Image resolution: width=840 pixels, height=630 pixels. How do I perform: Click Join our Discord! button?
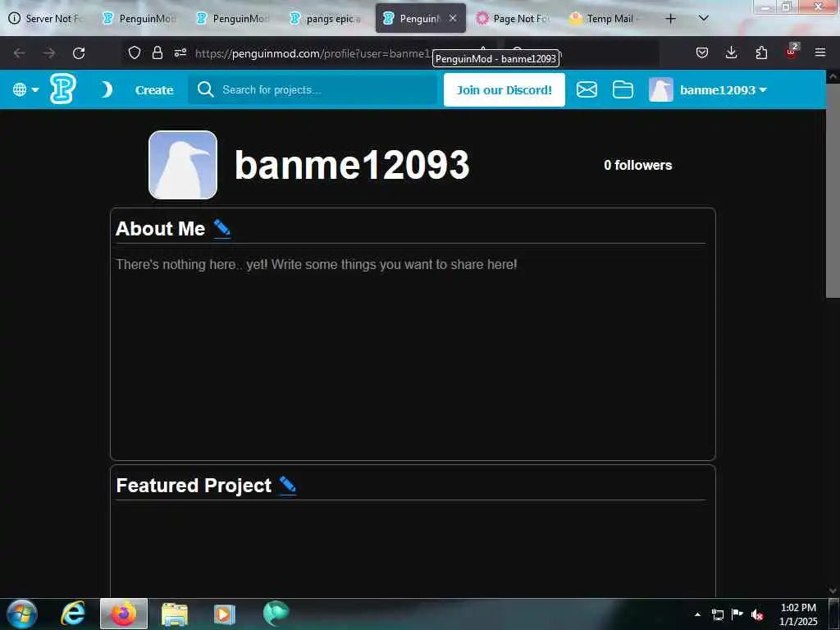504,90
